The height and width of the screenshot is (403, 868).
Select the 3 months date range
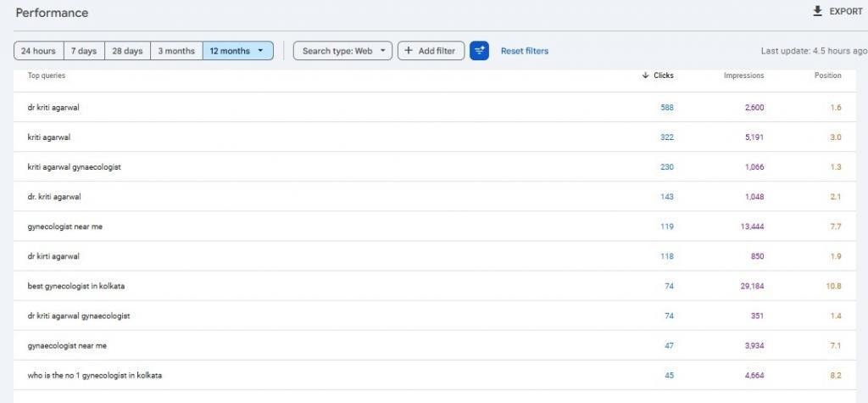(x=176, y=50)
